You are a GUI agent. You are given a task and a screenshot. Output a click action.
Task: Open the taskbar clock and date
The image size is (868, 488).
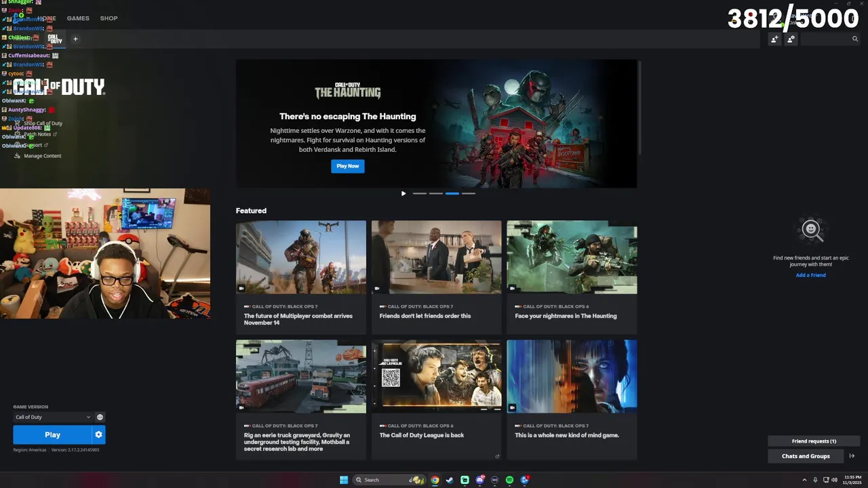coord(852,480)
